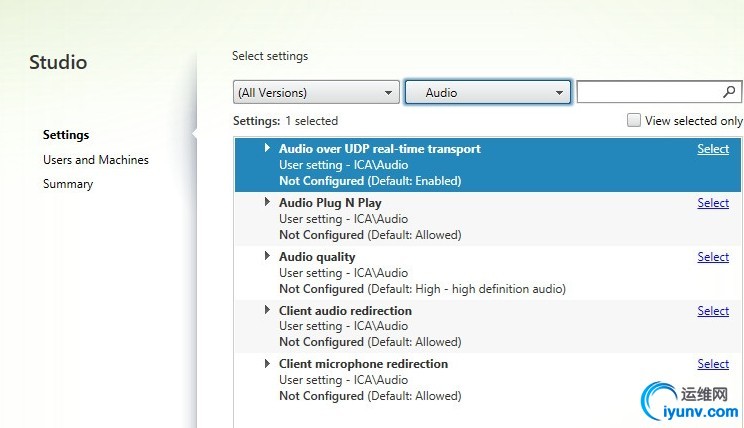Expand Client audio redirection details
This screenshot has height=428, width=744.
point(267,310)
